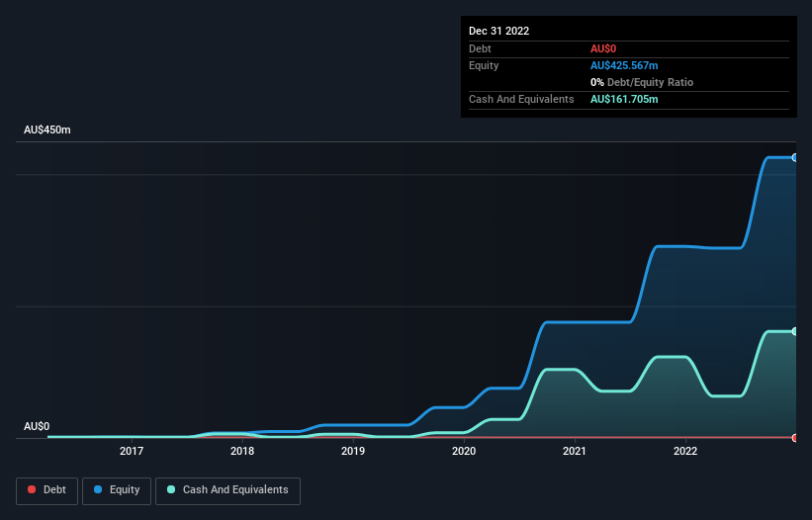Toggle the Debt legend series
812x520 pixels.
point(46,490)
